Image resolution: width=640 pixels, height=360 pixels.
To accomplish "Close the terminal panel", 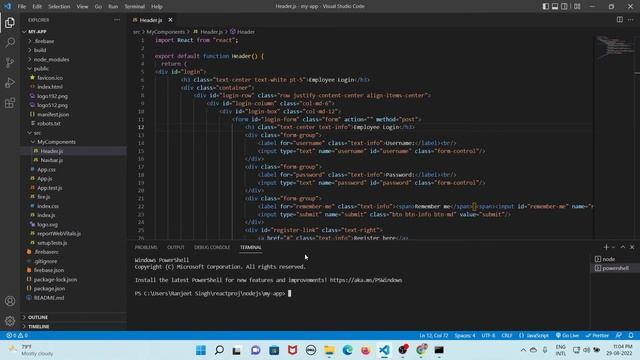I will [x=632, y=247].
